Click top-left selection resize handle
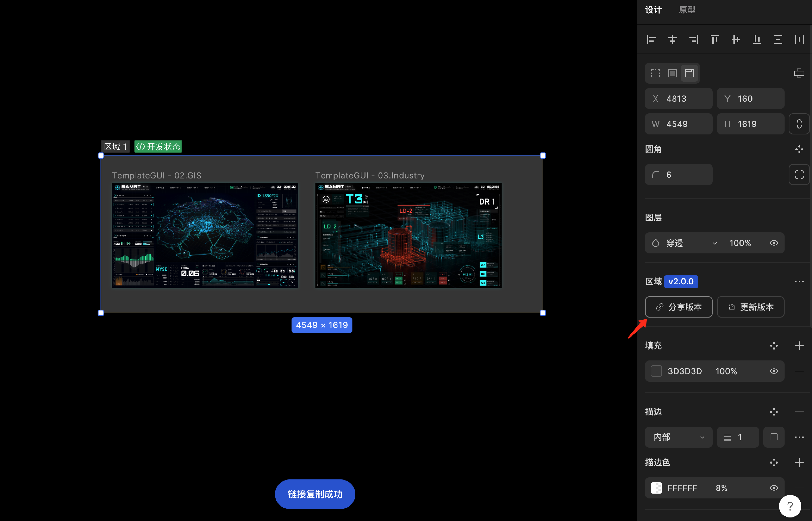The image size is (812, 521). [101, 156]
